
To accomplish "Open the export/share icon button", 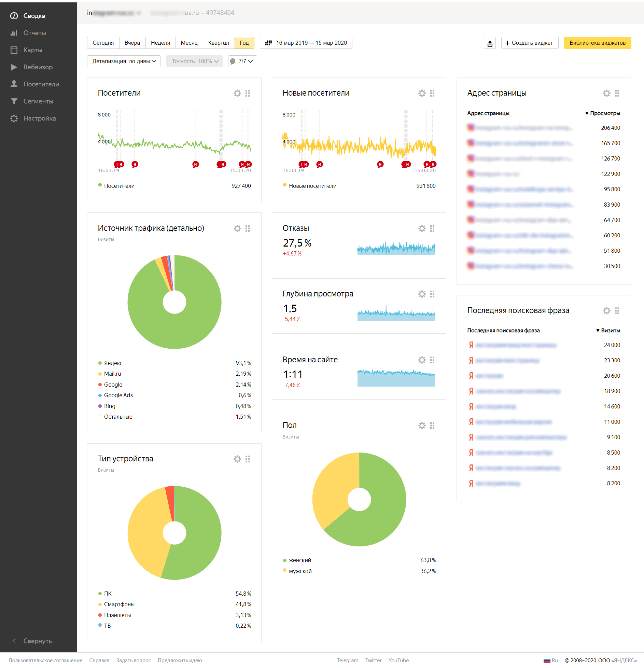I will (x=490, y=43).
